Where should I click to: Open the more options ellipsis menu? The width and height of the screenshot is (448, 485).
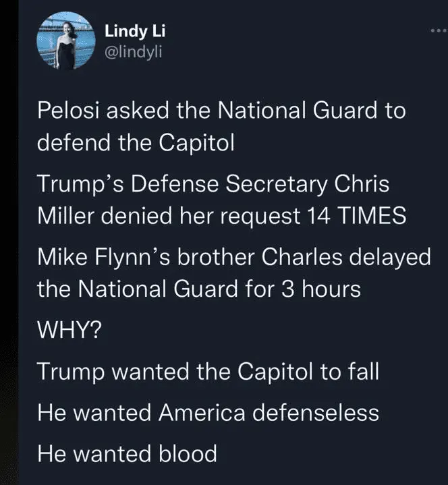[x=438, y=32]
